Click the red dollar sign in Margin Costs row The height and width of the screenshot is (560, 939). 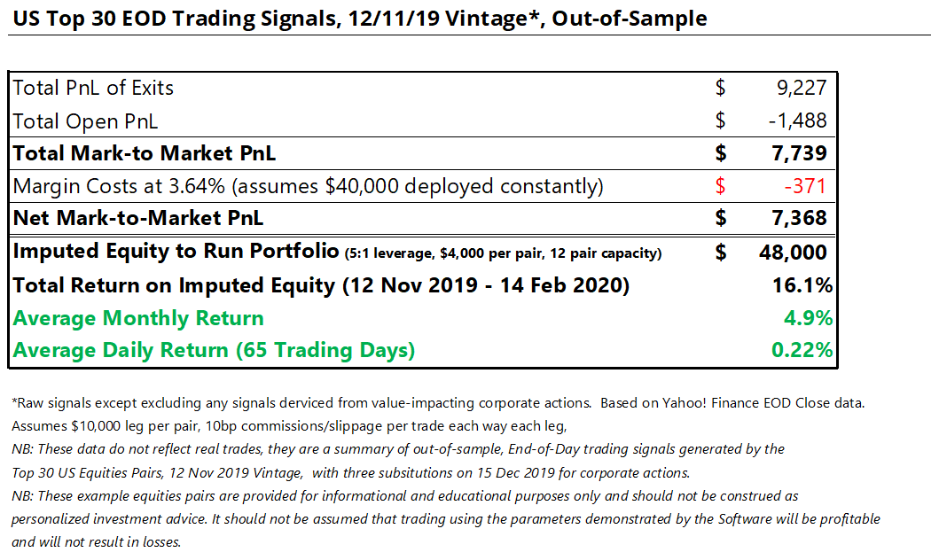pyautogui.click(x=720, y=186)
